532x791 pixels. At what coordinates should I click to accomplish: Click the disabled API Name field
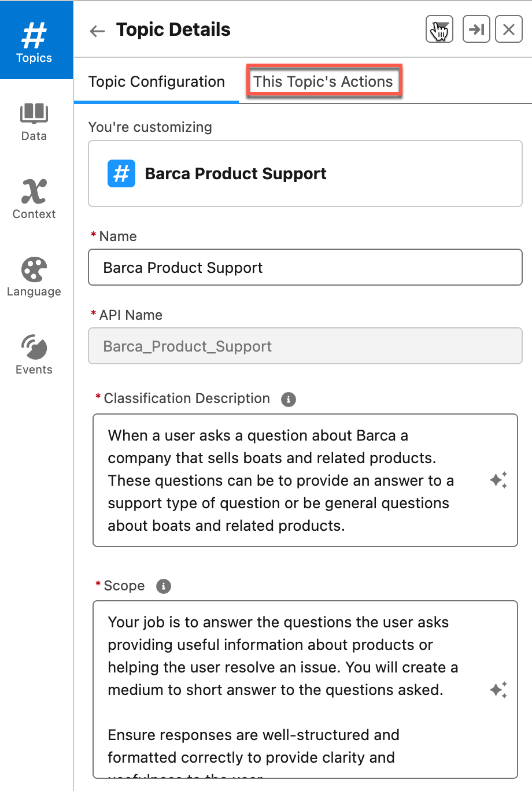pyautogui.click(x=305, y=346)
